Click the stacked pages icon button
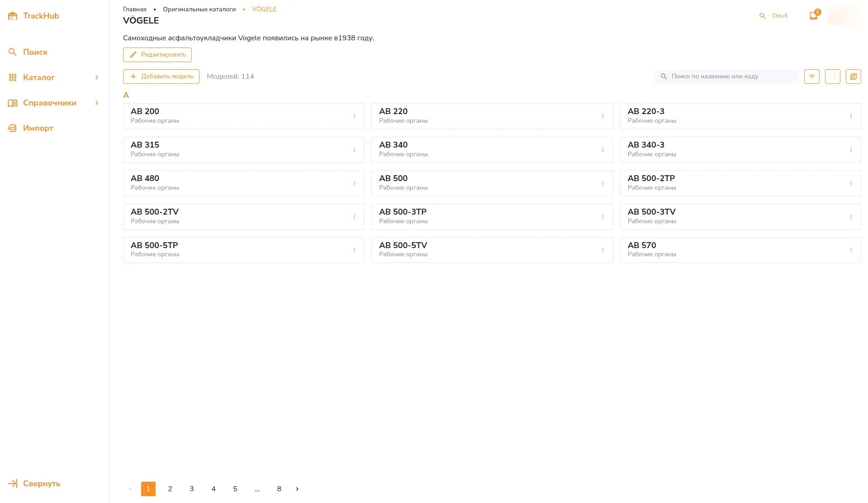 (853, 77)
